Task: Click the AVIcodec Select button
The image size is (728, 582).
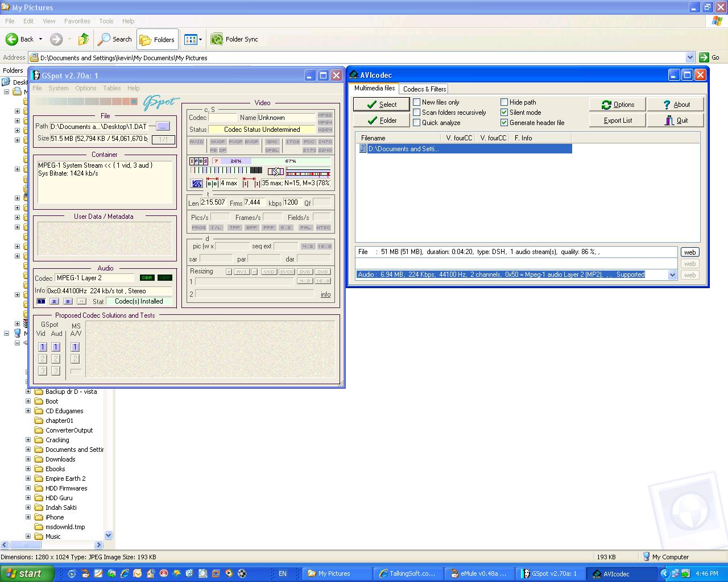Action: click(381, 104)
